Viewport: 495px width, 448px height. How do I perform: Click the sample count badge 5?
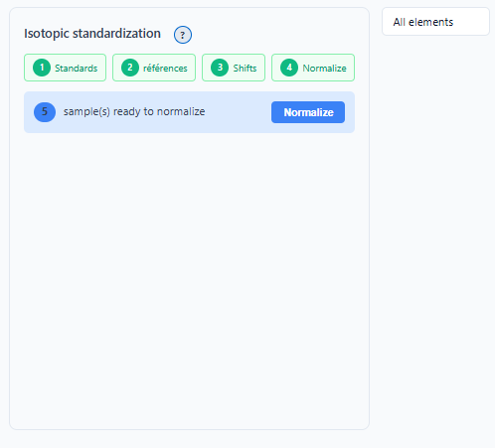(45, 112)
